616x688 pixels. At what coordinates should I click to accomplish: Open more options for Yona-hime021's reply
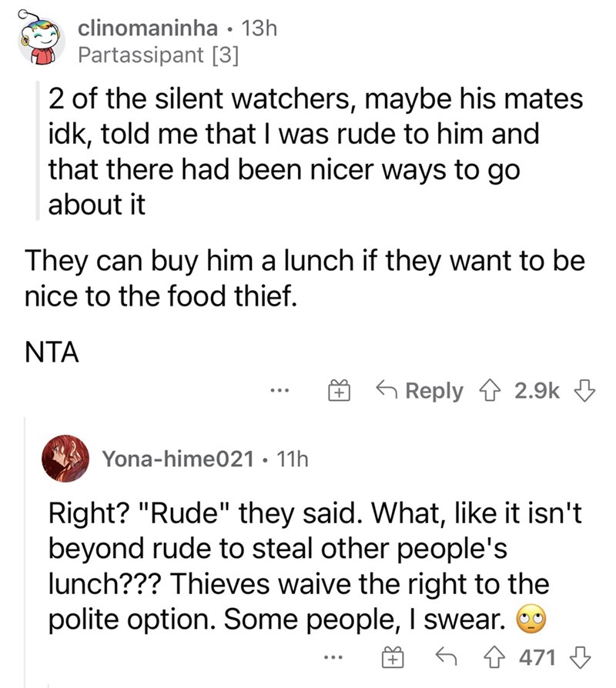[333, 657]
